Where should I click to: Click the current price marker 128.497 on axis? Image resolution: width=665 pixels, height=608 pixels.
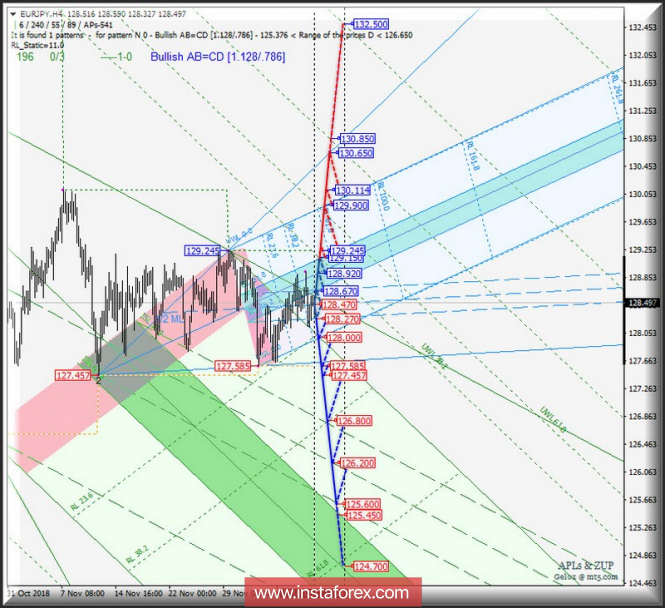(642, 303)
